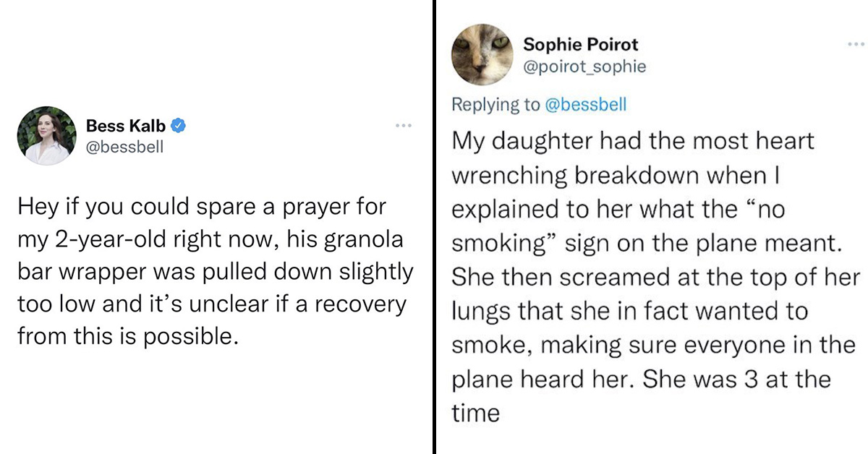868x454 pixels.
Task: Click the final word "time" in the reply
Action: pos(475,414)
